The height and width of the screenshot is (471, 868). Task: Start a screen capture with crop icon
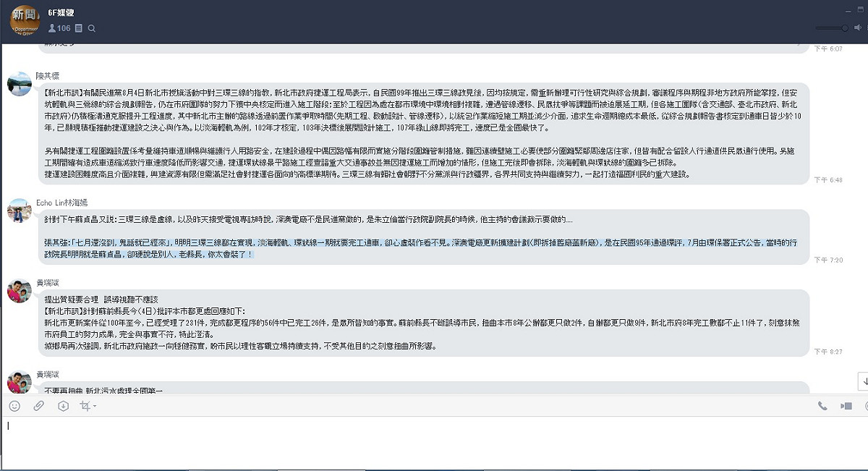(x=85, y=406)
